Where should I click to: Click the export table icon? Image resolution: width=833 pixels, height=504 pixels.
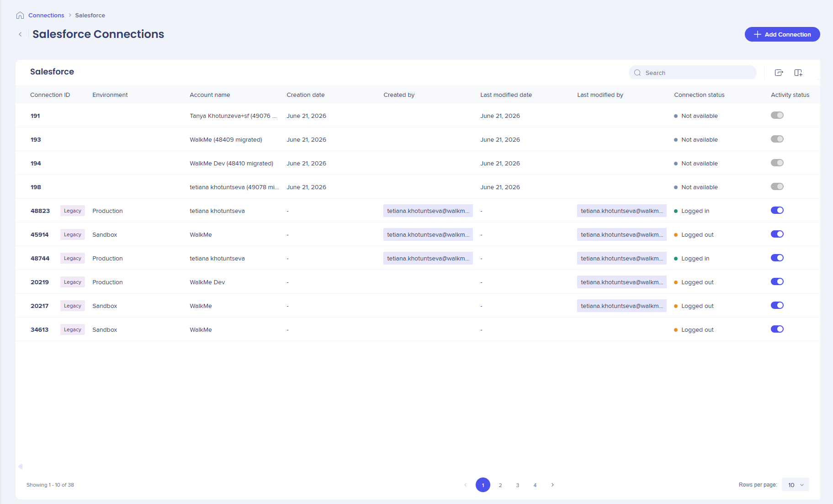pos(779,73)
